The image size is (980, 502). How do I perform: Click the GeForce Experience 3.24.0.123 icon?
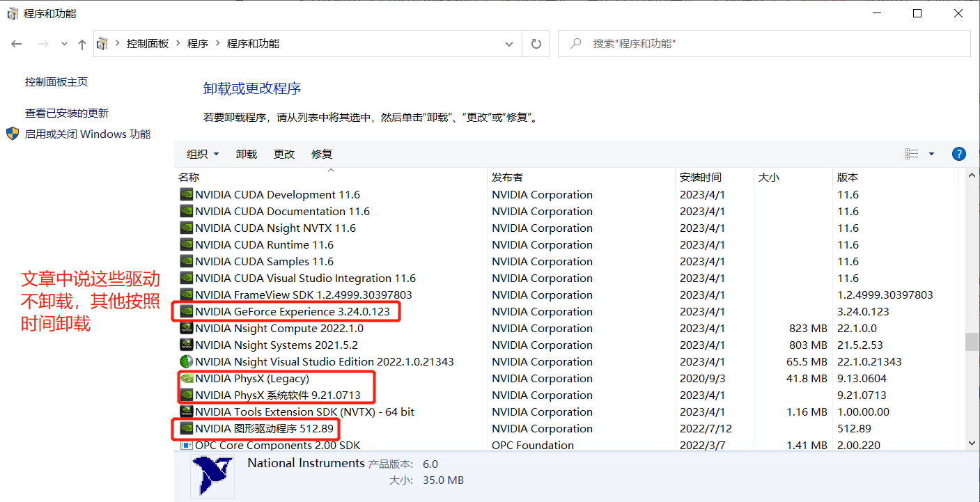186,312
